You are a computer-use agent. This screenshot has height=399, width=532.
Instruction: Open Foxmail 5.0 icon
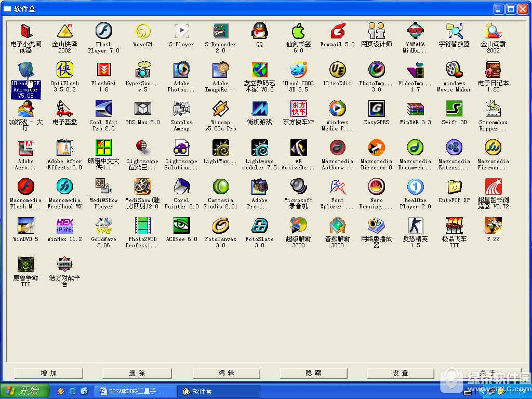click(x=338, y=31)
